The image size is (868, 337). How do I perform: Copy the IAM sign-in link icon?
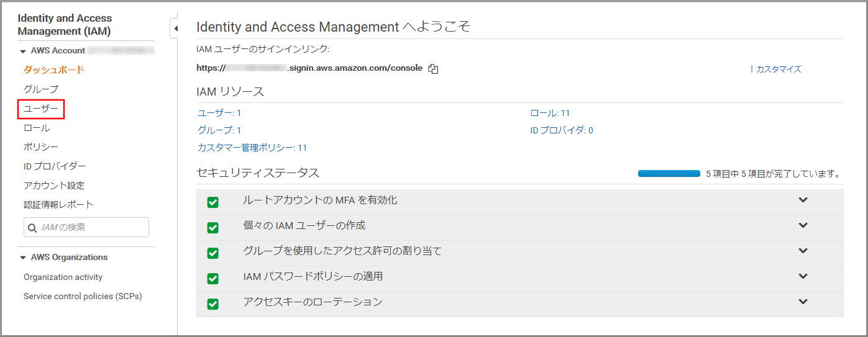[434, 69]
